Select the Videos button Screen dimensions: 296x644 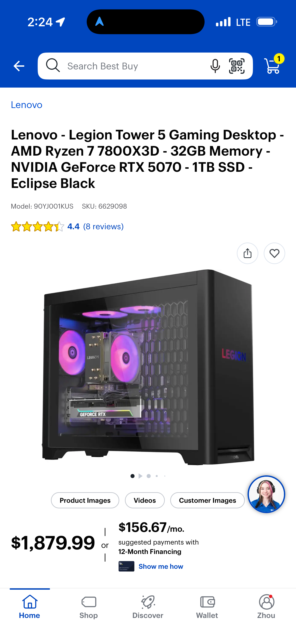[x=144, y=500]
